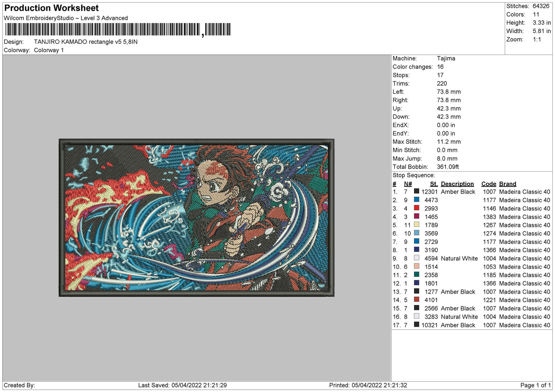
Task: Click the Tajima machine value
Action: pyautogui.click(x=446, y=58)
